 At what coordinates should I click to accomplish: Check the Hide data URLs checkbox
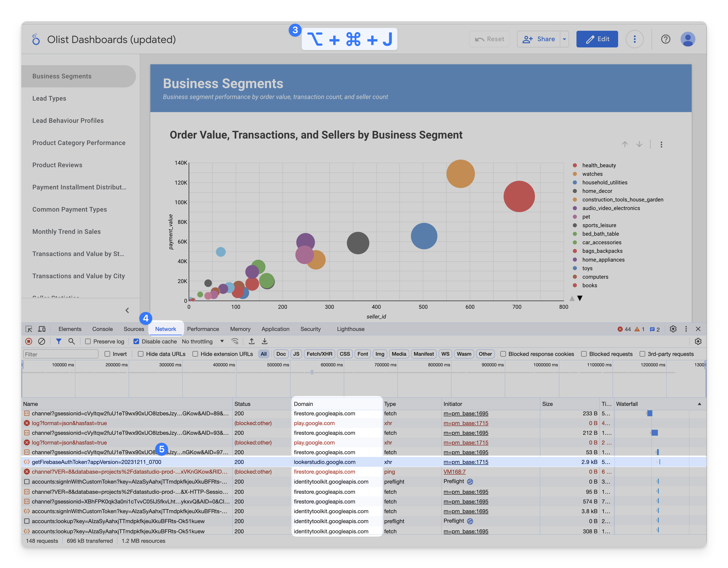point(141,354)
